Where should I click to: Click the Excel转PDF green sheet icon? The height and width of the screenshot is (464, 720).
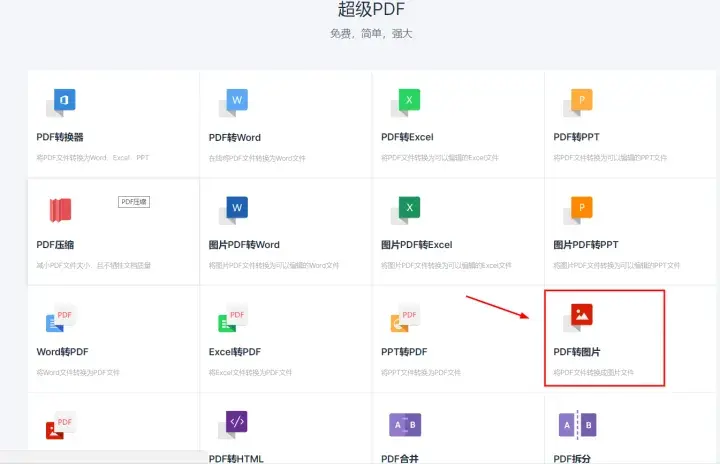(x=233, y=317)
